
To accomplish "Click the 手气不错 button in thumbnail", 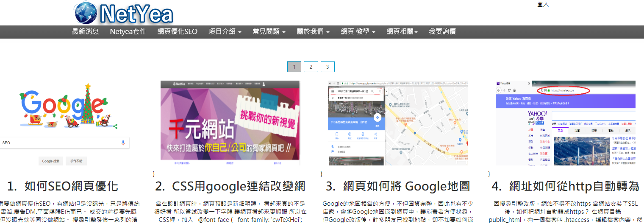I will [x=76, y=161].
